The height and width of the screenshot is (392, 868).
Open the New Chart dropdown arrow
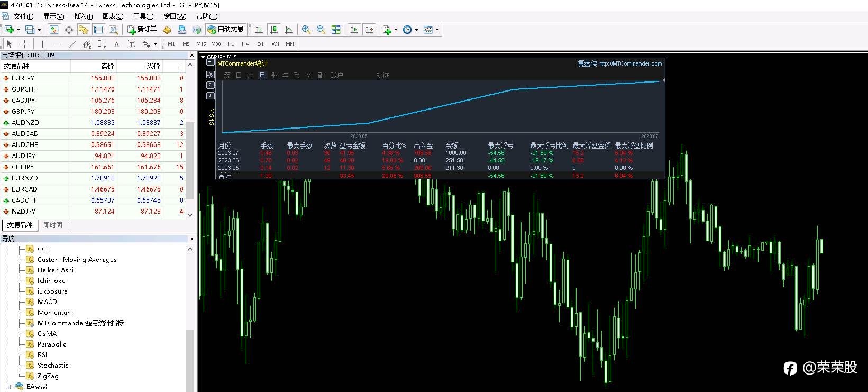pos(19,30)
